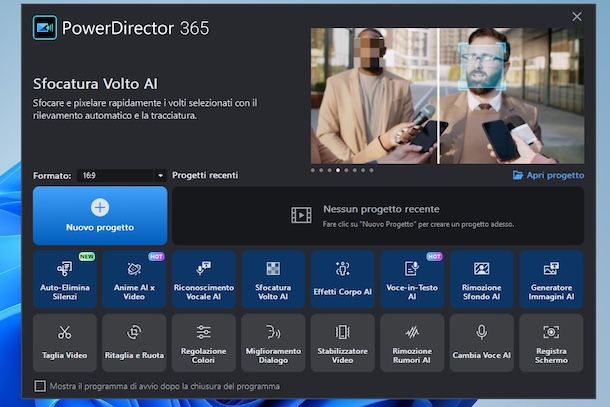This screenshot has width=610, height=407.
Task: Click the 'Progetti recenti' heading
Action: click(205, 175)
